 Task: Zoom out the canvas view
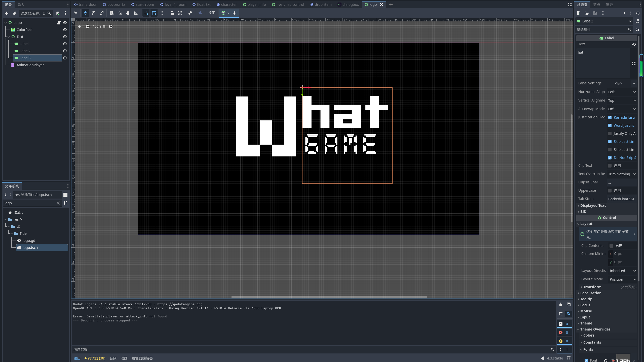click(x=88, y=26)
